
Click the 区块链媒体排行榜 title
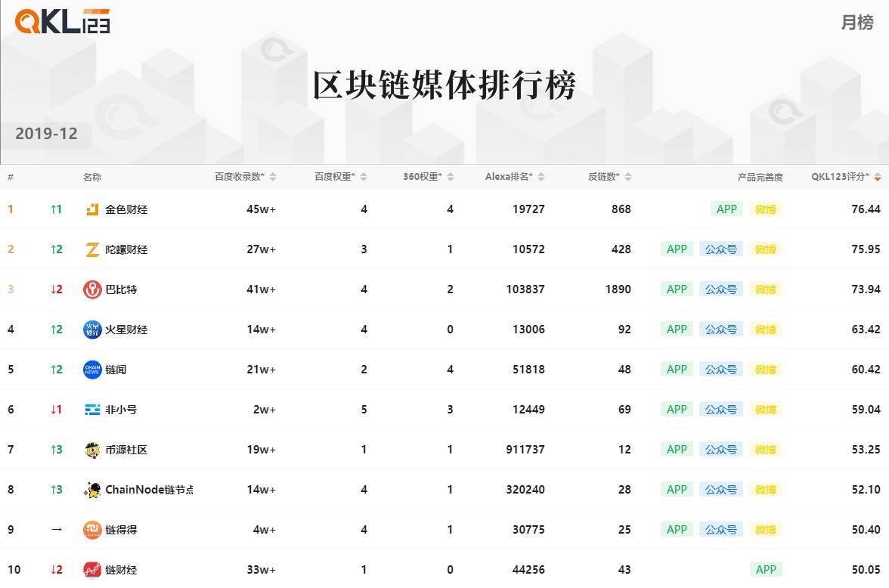point(444,85)
